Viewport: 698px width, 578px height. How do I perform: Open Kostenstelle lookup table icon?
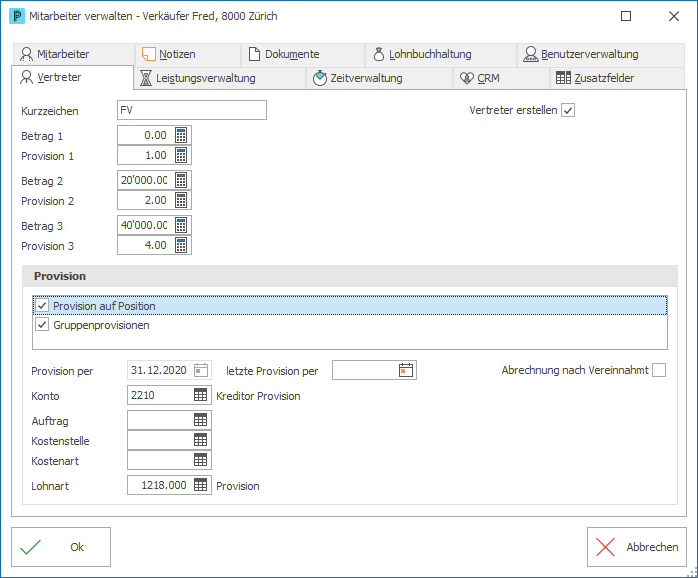pyautogui.click(x=200, y=440)
